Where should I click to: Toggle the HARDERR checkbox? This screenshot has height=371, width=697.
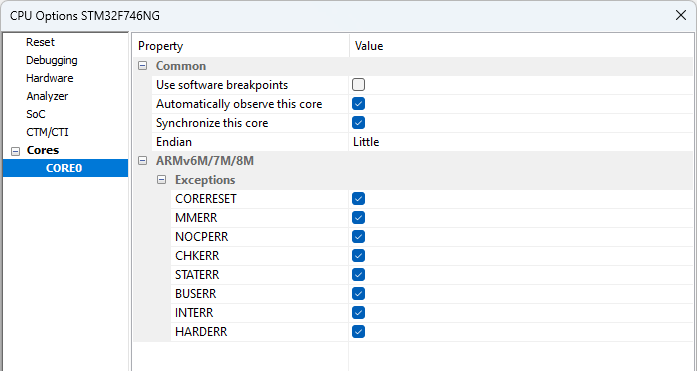[x=358, y=332]
